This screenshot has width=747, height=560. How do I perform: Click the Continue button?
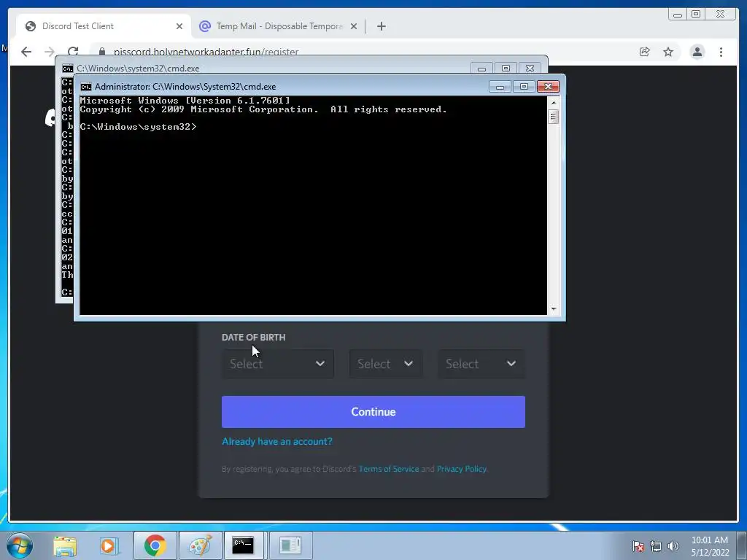[x=373, y=412]
